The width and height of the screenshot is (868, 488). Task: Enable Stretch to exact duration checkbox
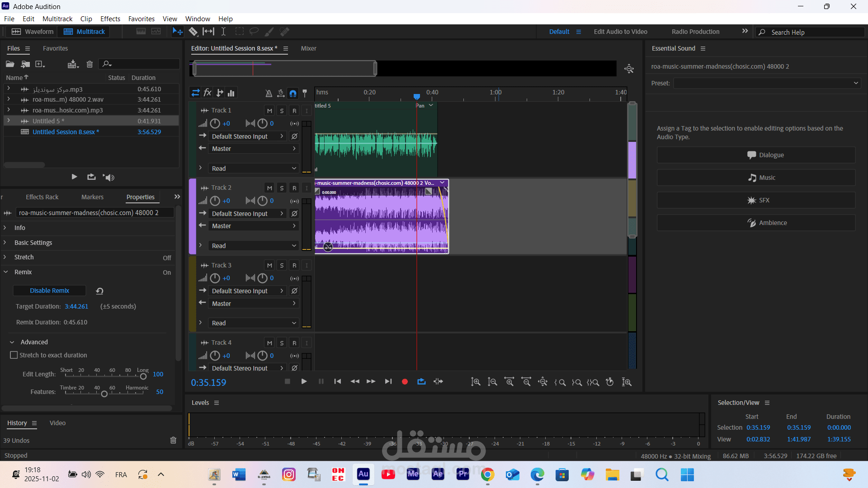tap(14, 355)
